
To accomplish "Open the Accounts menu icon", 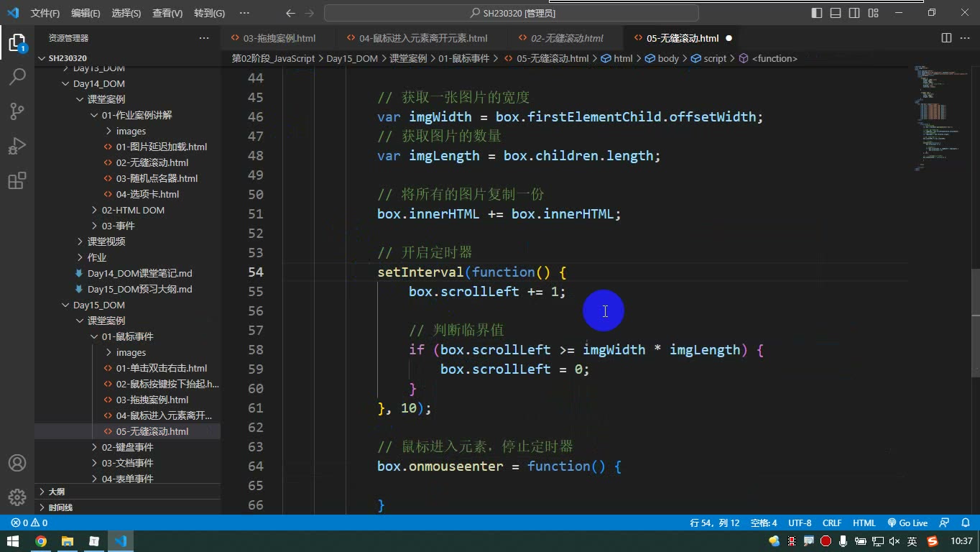I will point(17,463).
